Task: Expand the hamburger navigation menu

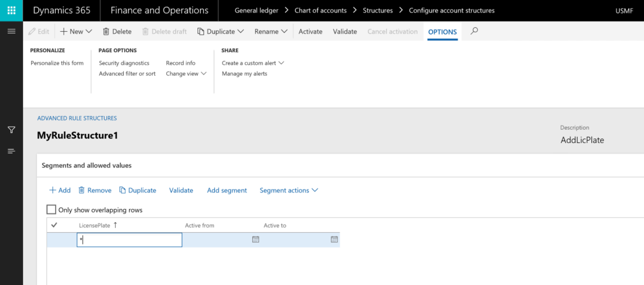Action: click(11, 32)
